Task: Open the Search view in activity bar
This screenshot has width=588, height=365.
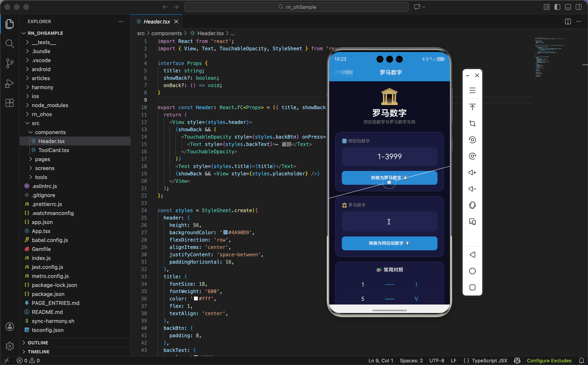Action: point(10,44)
